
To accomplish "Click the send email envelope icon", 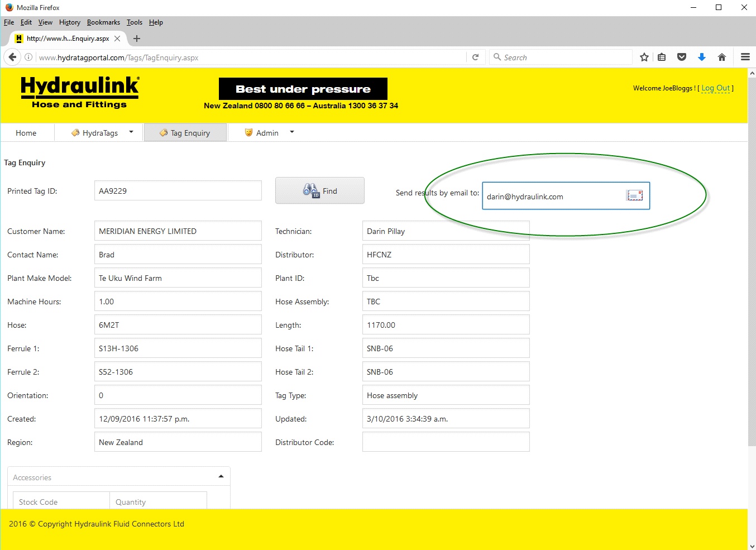I will tap(634, 195).
